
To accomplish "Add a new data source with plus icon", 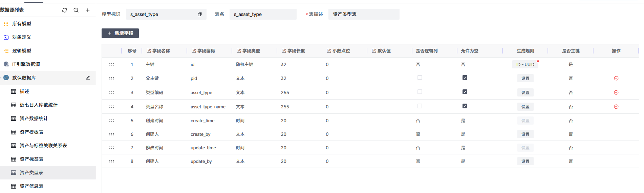I will point(88,10).
